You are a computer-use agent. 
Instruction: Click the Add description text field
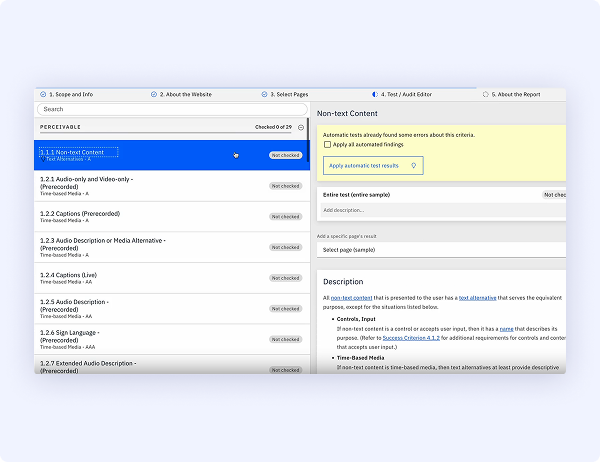tap(440, 210)
